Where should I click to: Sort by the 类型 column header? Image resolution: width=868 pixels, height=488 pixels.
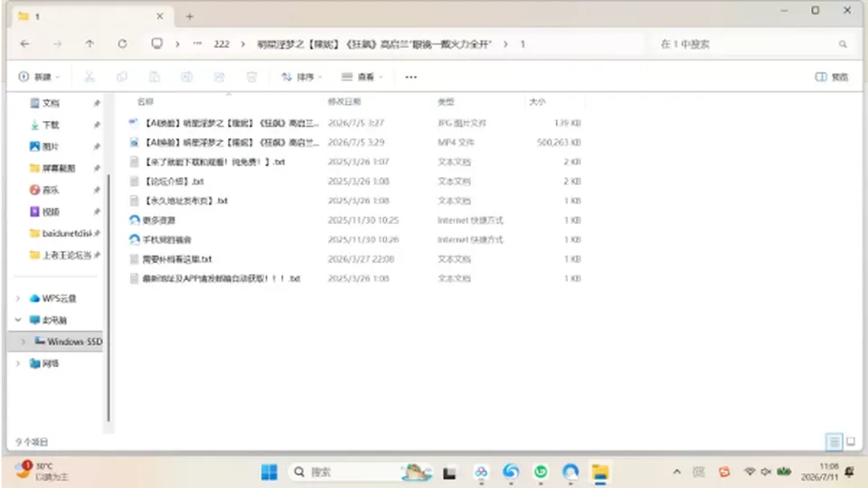tap(446, 102)
